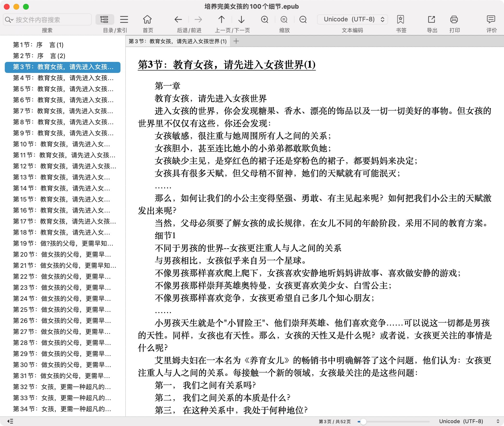This screenshot has width=504, height=426.
Task: Open chapter 第8节 in sidebar
Action: 63,122
